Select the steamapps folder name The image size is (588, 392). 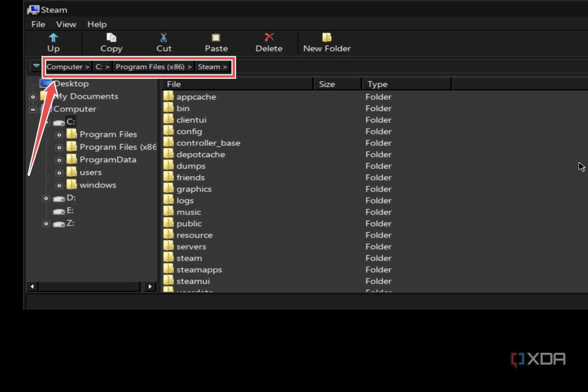[199, 270]
